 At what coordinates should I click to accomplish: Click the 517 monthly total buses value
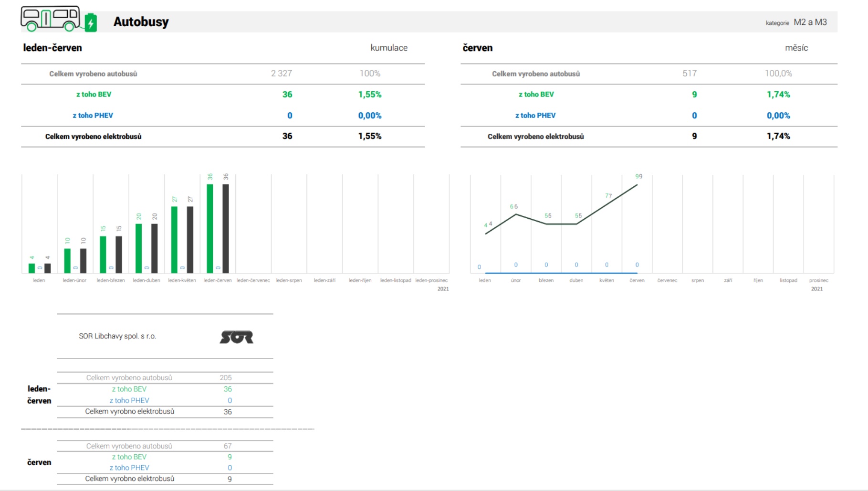point(689,74)
